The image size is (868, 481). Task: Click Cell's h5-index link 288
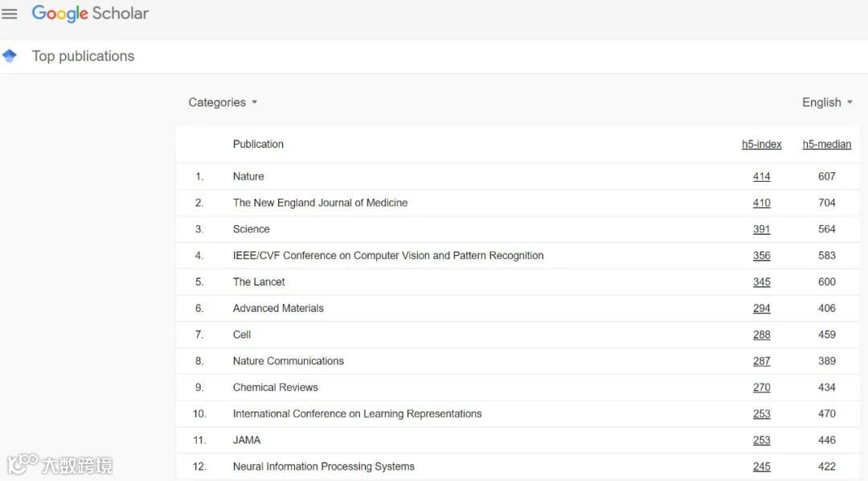pos(761,335)
